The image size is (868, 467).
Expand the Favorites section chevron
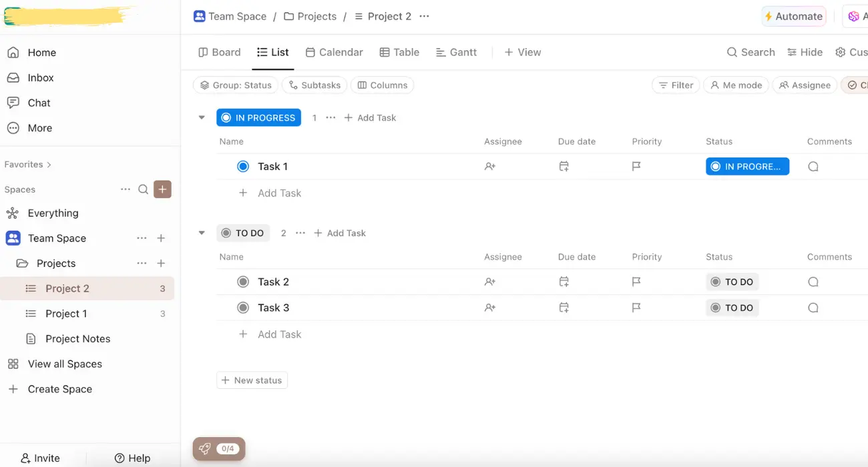(49, 165)
